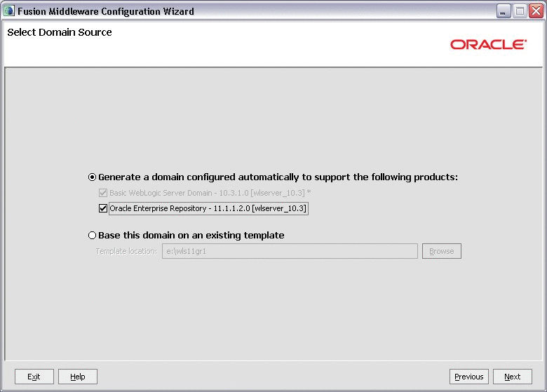The height and width of the screenshot is (392, 547).
Task: Select Base this domain on existing template
Action: (x=92, y=236)
